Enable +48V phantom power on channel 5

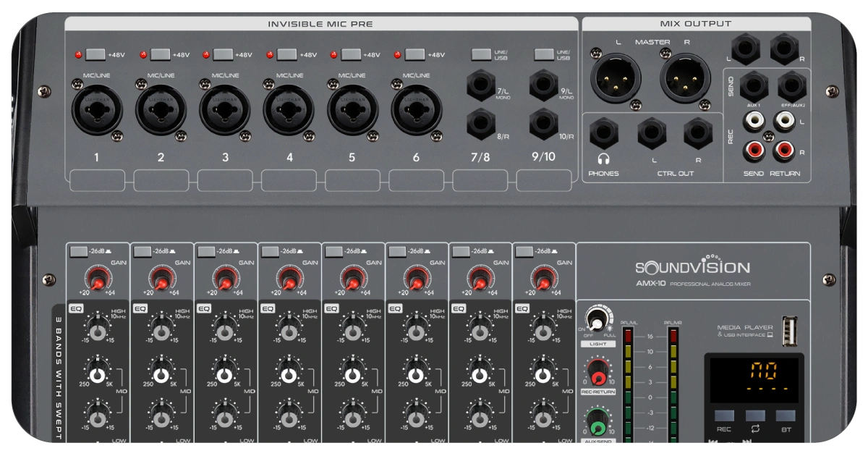click(350, 54)
